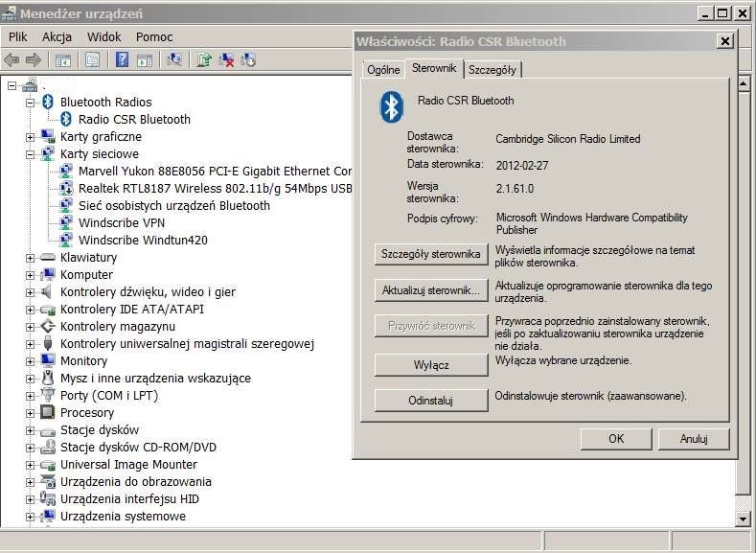The image size is (756, 553).
Task: Expand the Klawiatury node
Action: 30,258
